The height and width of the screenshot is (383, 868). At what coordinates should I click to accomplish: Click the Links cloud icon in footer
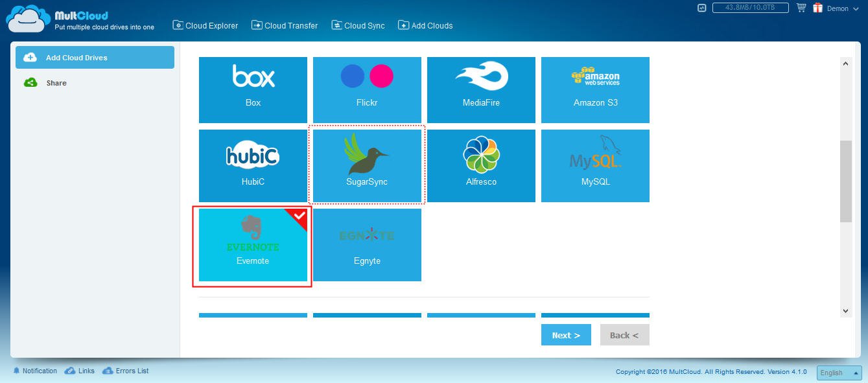click(69, 371)
